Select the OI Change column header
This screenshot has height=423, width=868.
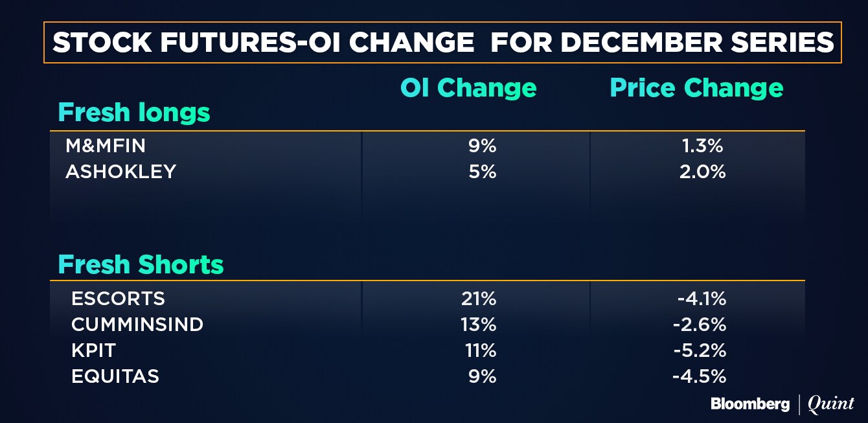(468, 88)
